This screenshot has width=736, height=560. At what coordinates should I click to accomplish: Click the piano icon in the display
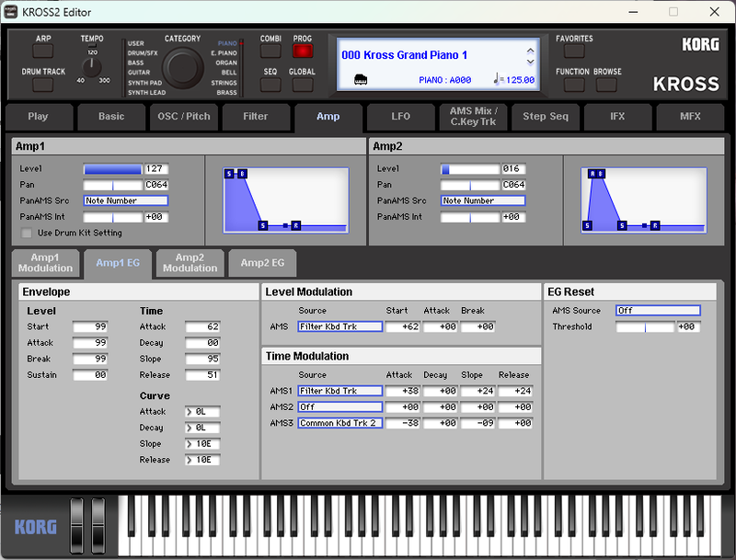click(x=361, y=79)
